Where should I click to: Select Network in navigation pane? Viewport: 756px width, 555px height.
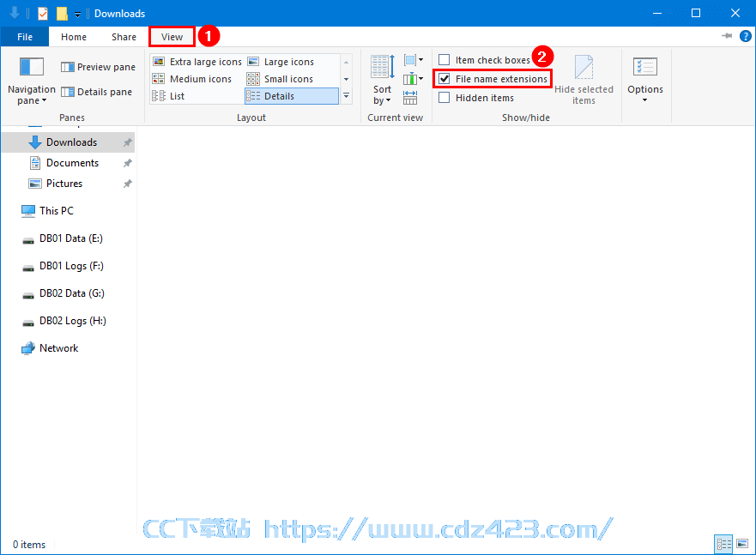[x=50, y=348]
